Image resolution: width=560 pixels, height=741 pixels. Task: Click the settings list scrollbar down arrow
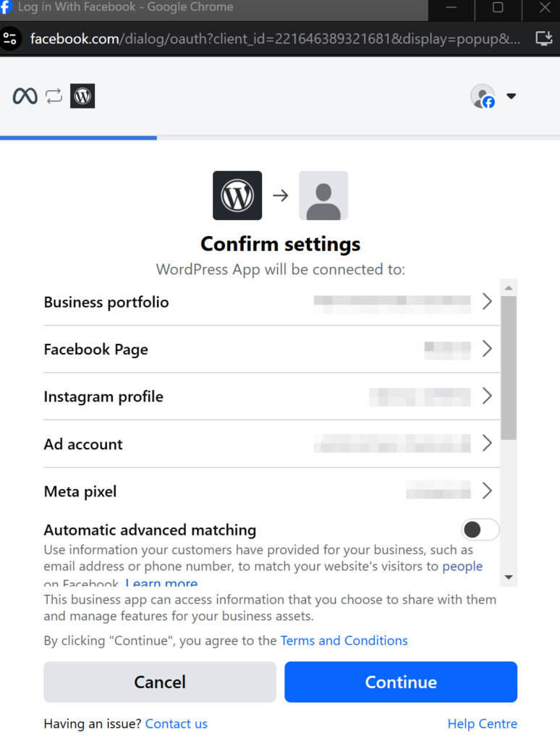coord(509,577)
